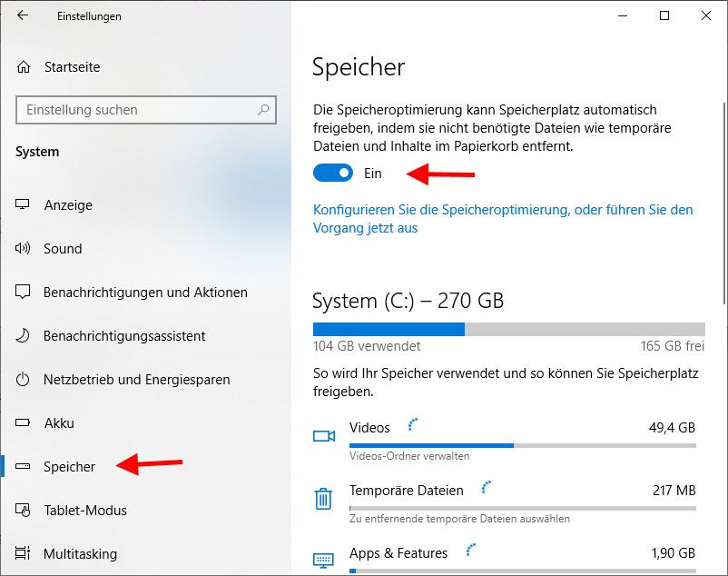Select Speicher in the sidebar

tap(69, 467)
